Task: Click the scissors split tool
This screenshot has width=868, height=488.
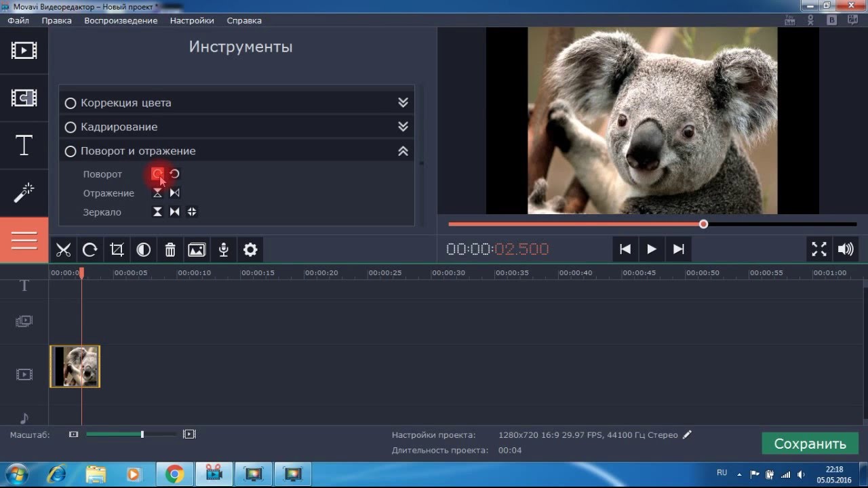Action: click(x=63, y=250)
